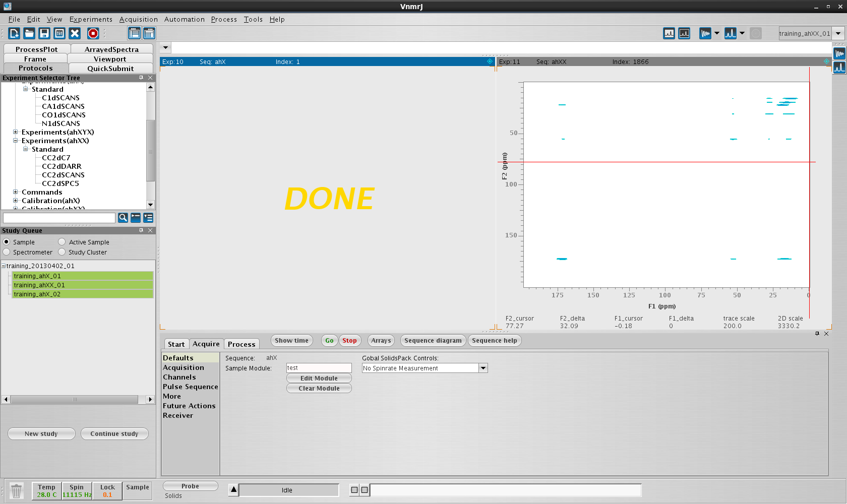Switch to the Process tab
Viewport: 847px width, 504px height.
click(241, 344)
